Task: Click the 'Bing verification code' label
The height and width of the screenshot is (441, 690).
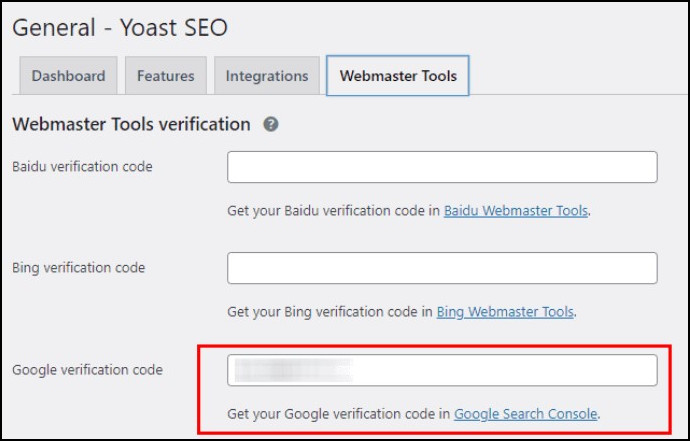Action: pos(78,268)
